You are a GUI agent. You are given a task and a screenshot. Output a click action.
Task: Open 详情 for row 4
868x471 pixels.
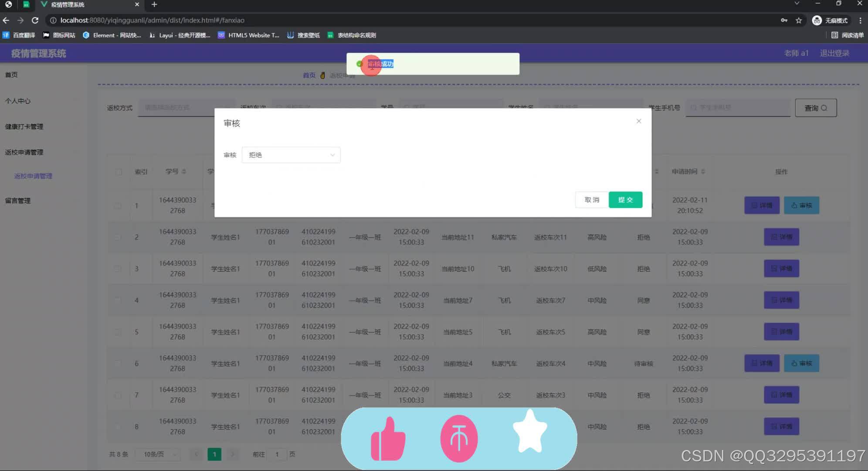click(x=781, y=300)
